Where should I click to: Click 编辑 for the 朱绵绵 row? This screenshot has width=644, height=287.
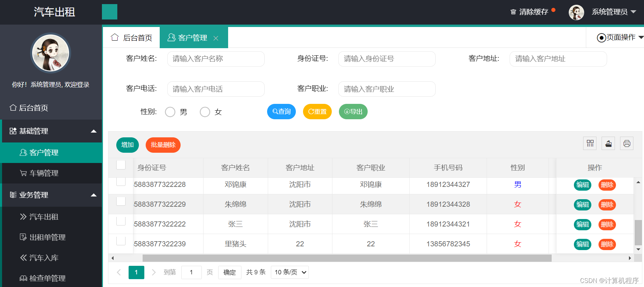coord(582,205)
